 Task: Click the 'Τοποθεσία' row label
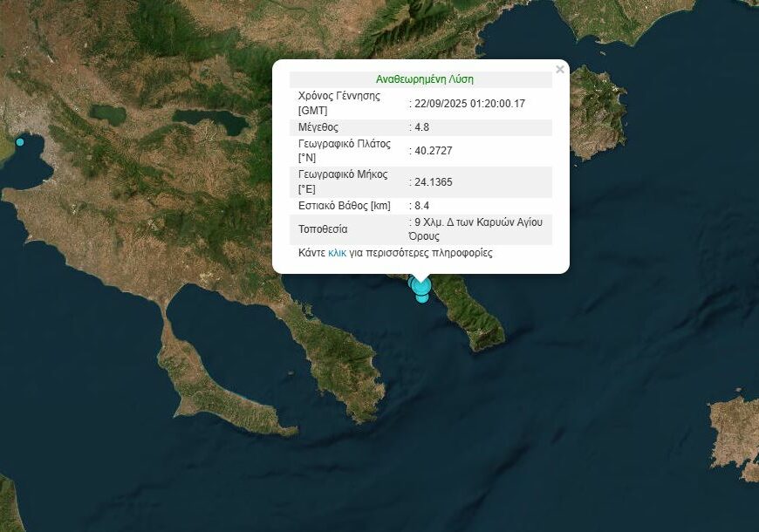[323, 229]
